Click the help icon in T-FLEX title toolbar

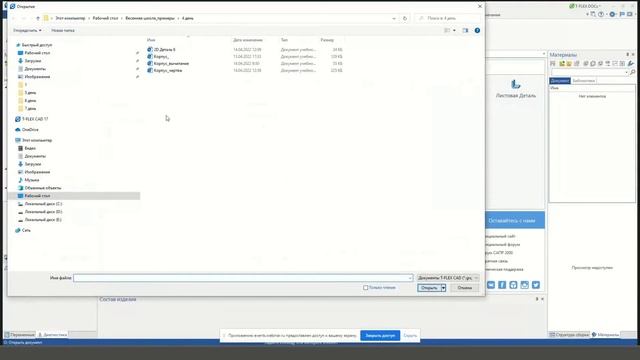point(601,14)
